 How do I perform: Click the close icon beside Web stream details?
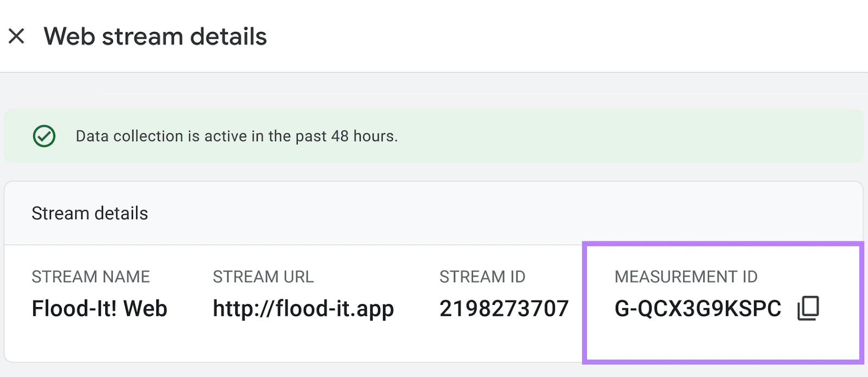pos(17,36)
